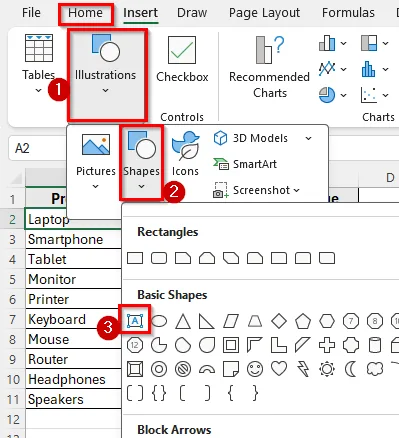This screenshot has width=399, height=438.
Task: Click the Name Box showing A2
Action: pos(37,148)
